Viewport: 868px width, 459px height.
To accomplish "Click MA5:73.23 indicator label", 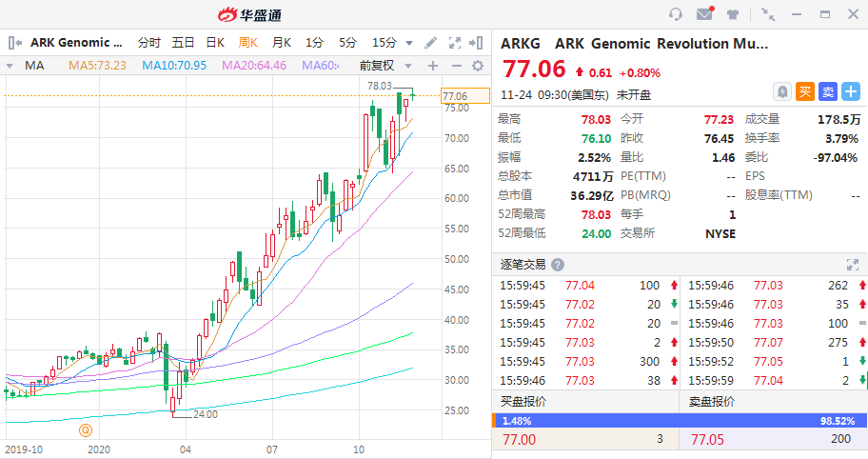I will point(97,66).
